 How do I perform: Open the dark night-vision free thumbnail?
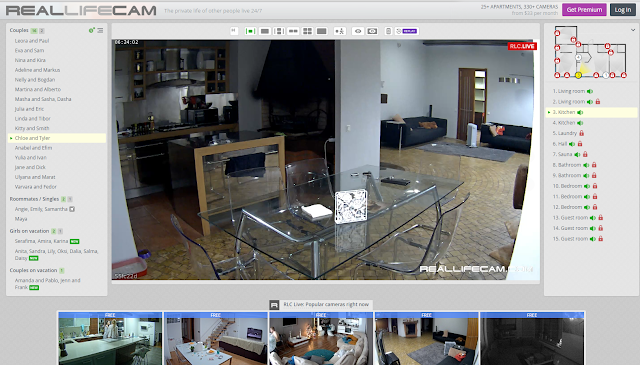point(532,338)
